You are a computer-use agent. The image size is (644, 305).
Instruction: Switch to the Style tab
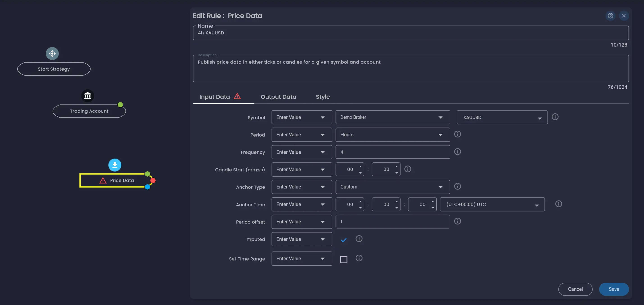[x=322, y=97]
